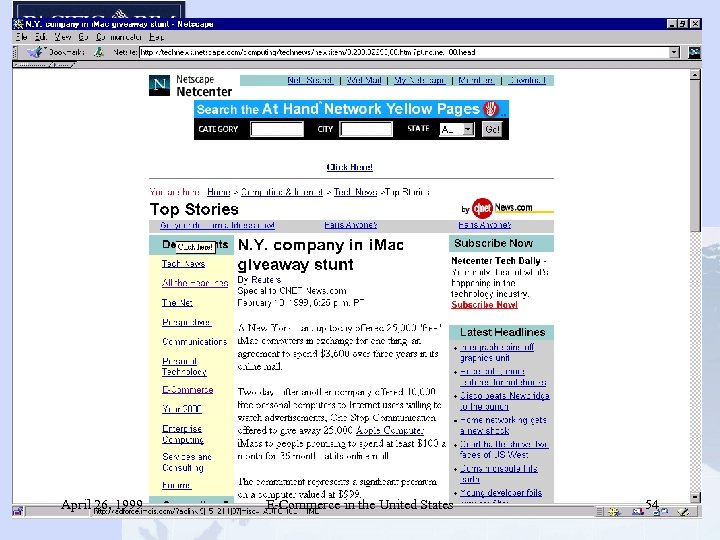Open the Go menu
720x540 pixels.
[83, 37]
